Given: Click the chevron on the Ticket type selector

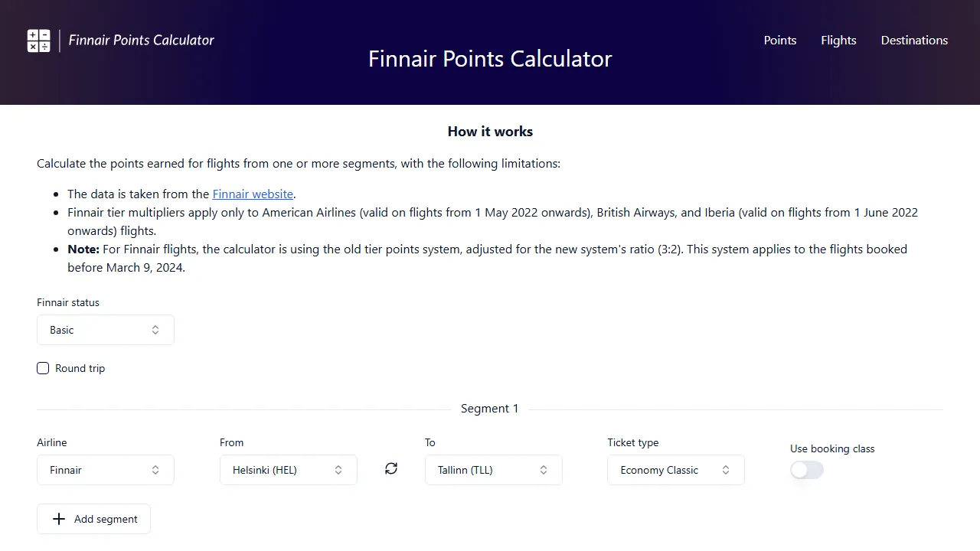Looking at the screenshot, I should tap(725, 470).
